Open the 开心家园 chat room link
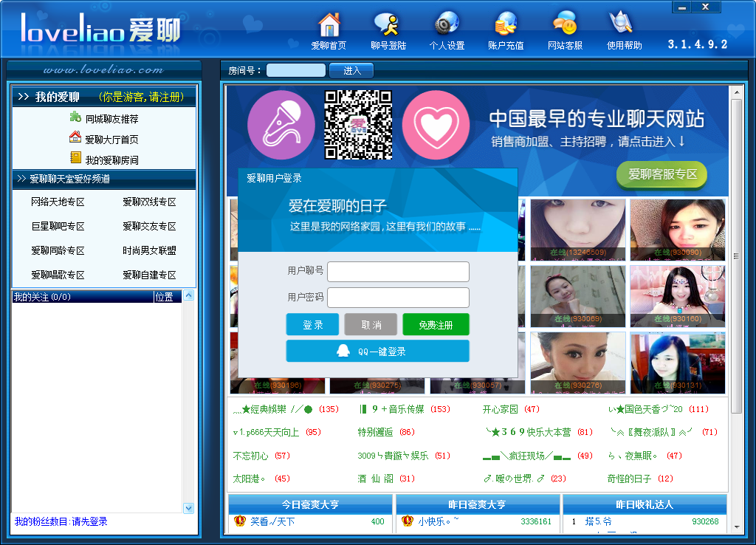This screenshot has height=545, width=756. pos(501,409)
